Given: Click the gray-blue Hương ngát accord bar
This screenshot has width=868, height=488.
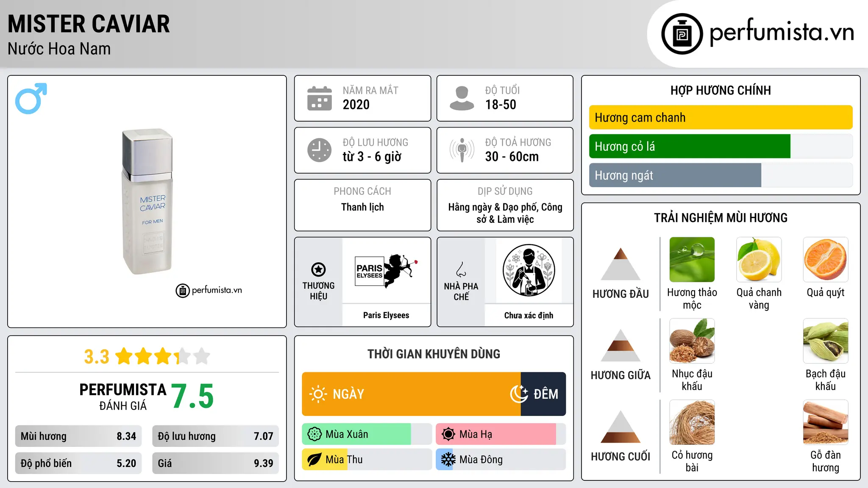Looking at the screenshot, I should click(675, 175).
